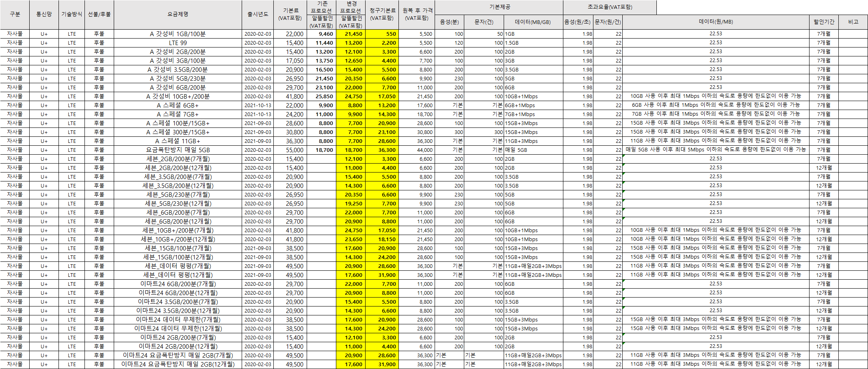Image resolution: width=868 pixels, height=369 pixels.
Task: Click the yellow 19,250 promotion cell
Action: 351,204
